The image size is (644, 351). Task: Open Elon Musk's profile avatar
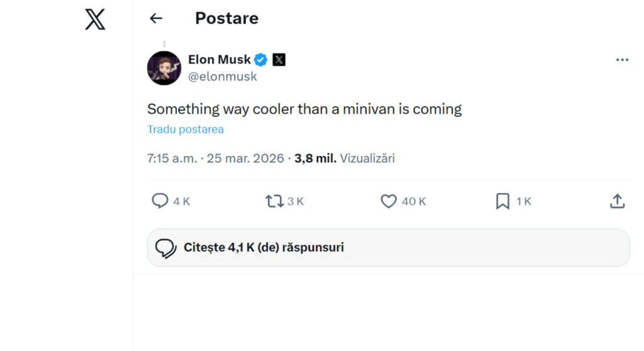coord(164,68)
